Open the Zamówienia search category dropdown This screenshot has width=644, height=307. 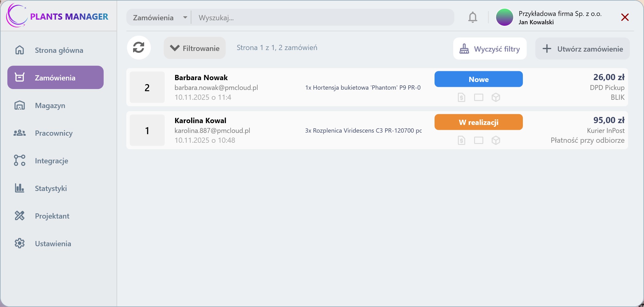(159, 17)
